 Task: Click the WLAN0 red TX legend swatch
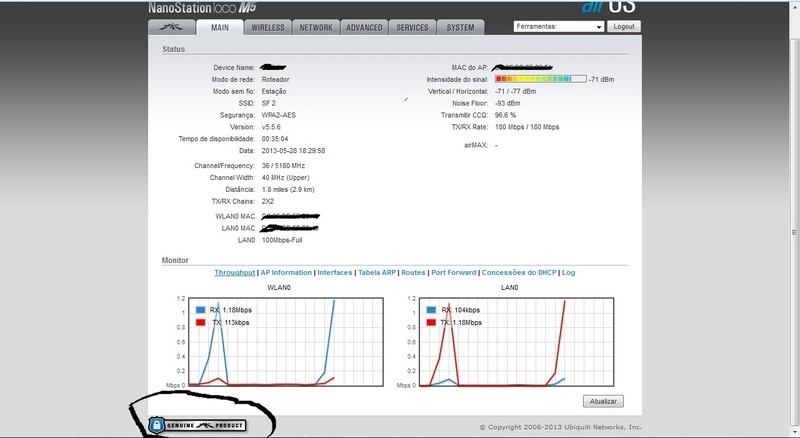click(x=201, y=323)
